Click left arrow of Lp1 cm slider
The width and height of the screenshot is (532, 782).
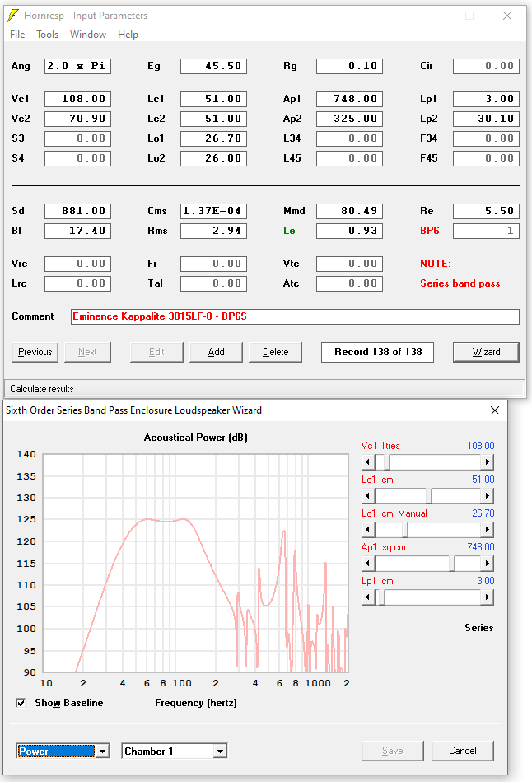coord(368,597)
